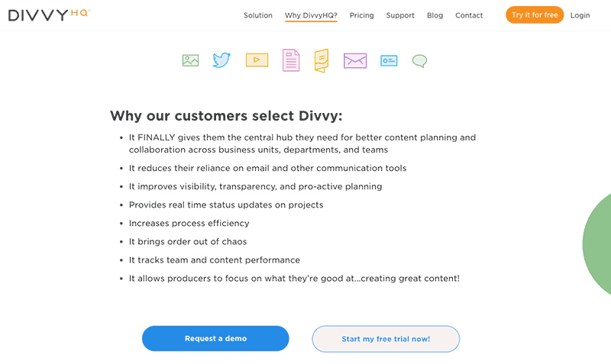Visit the Support page
This screenshot has width=611, height=364.
click(400, 15)
